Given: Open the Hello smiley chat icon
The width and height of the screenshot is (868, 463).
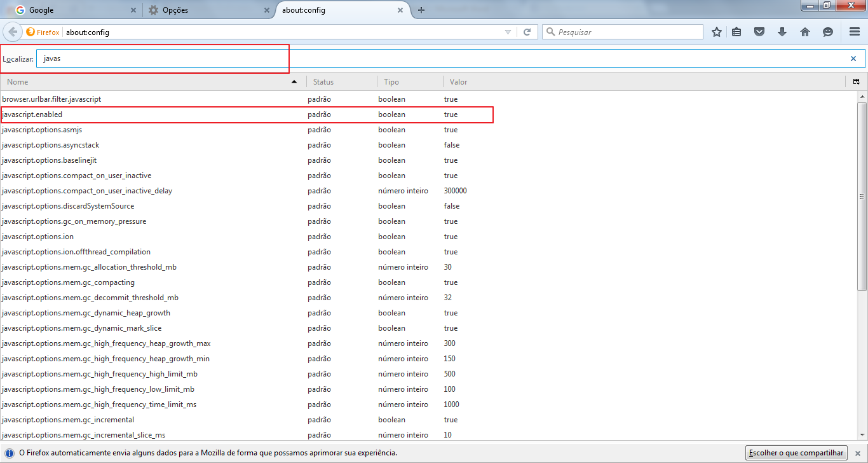Looking at the screenshot, I should coord(828,32).
